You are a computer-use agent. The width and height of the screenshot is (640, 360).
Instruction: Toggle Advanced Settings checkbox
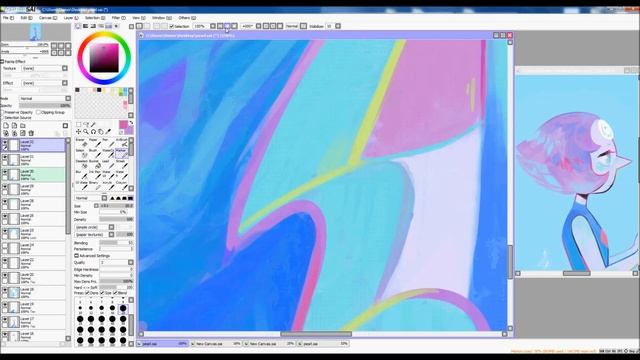coord(76,256)
